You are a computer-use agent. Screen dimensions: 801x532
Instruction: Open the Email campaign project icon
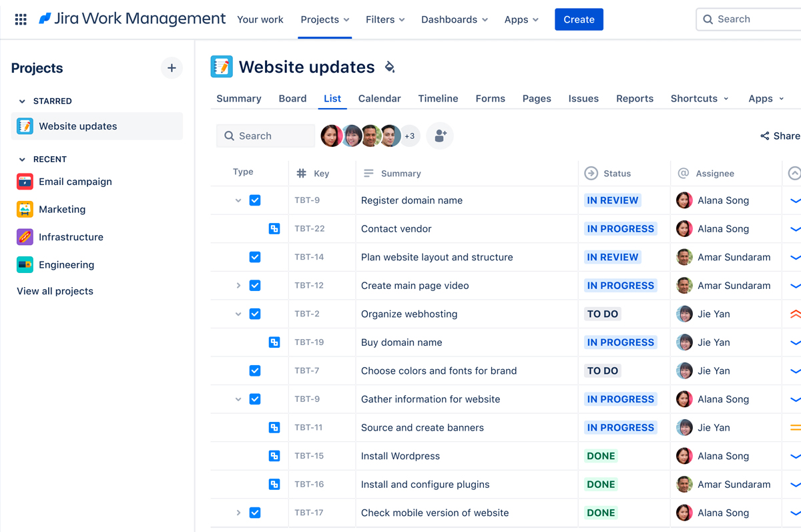(x=25, y=182)
